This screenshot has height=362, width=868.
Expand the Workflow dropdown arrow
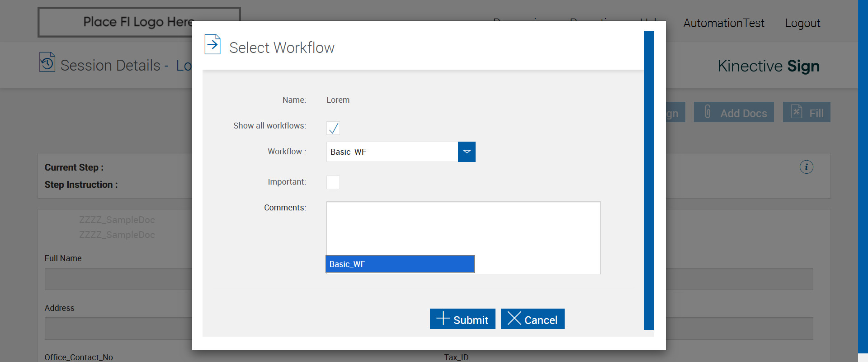pos(467,152)
